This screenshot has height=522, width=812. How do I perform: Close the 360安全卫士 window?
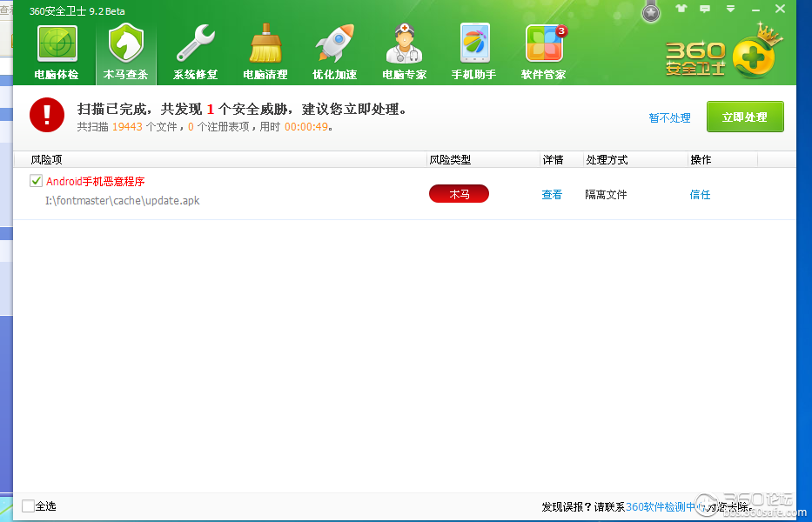[x=781, y=9]
